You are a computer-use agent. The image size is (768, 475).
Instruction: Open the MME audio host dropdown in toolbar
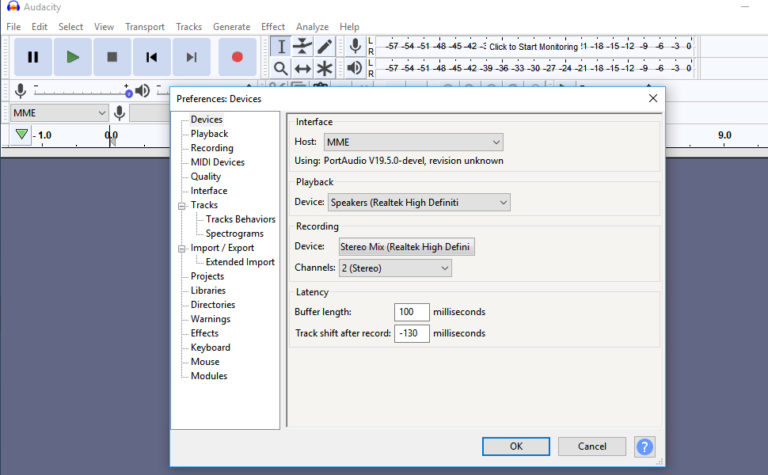tap(59, 113)
